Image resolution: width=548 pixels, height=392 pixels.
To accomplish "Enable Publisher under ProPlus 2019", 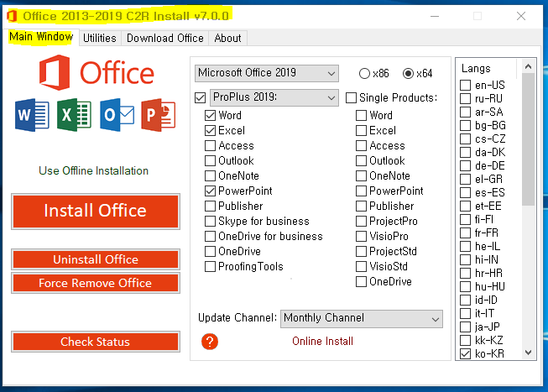I will tap(210, 206).
